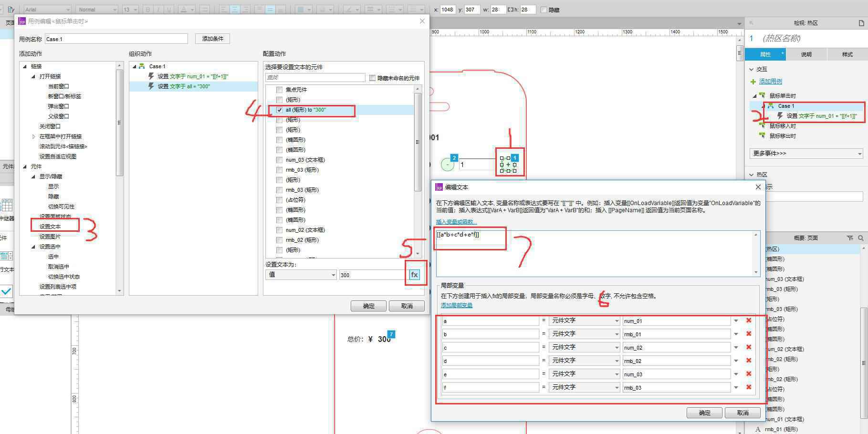Viewport: 868px width, 434px height.
Task: Open the fill color picker in the toolbar
Action: 303,10
